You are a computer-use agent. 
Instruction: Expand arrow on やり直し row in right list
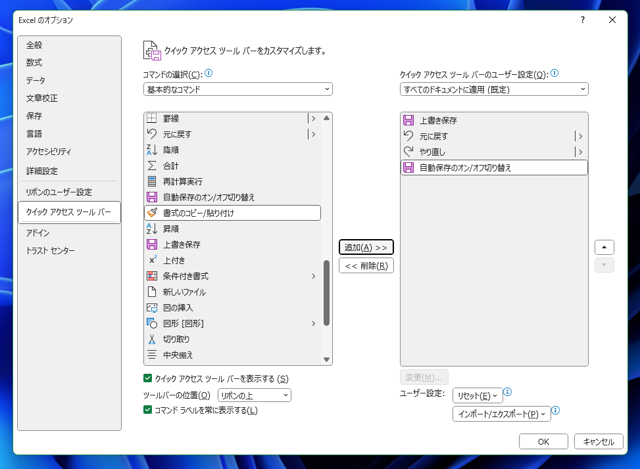click(x=580, y=152)
